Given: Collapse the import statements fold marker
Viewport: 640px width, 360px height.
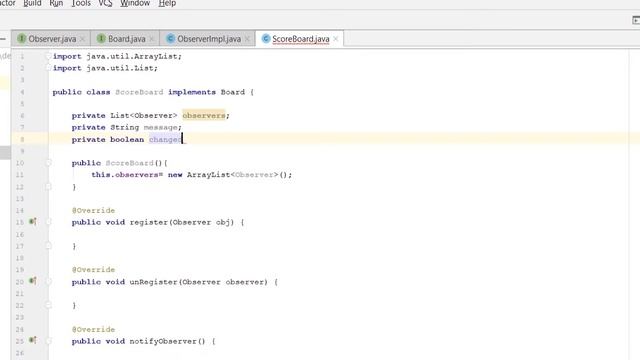Looking at the screenshot, I should [x=48, y=56].
